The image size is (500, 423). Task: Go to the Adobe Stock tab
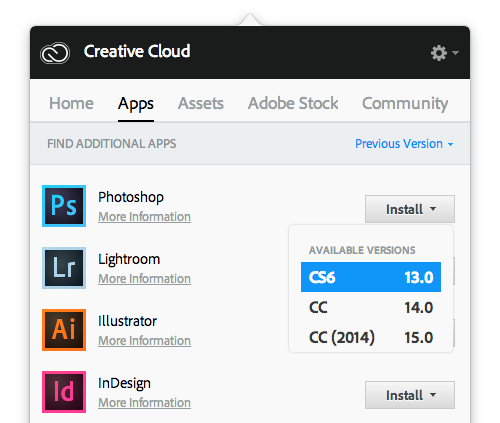point(293,103)
